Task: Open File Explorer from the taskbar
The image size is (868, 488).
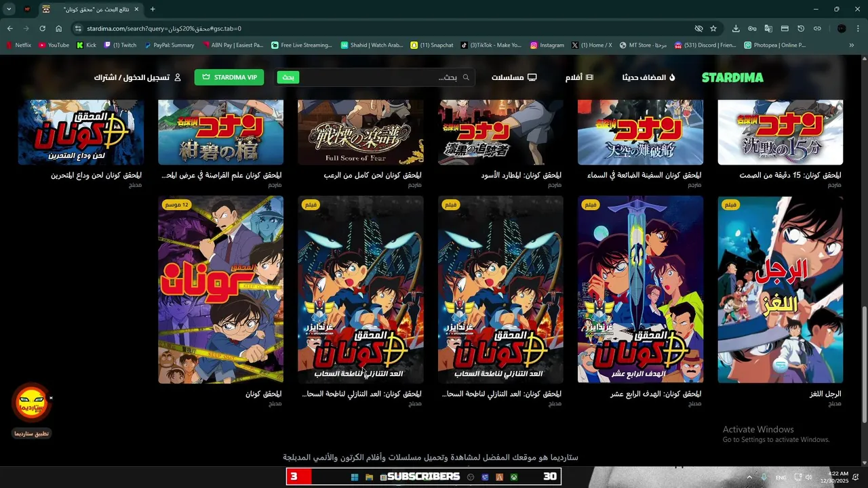Action: 369,477
